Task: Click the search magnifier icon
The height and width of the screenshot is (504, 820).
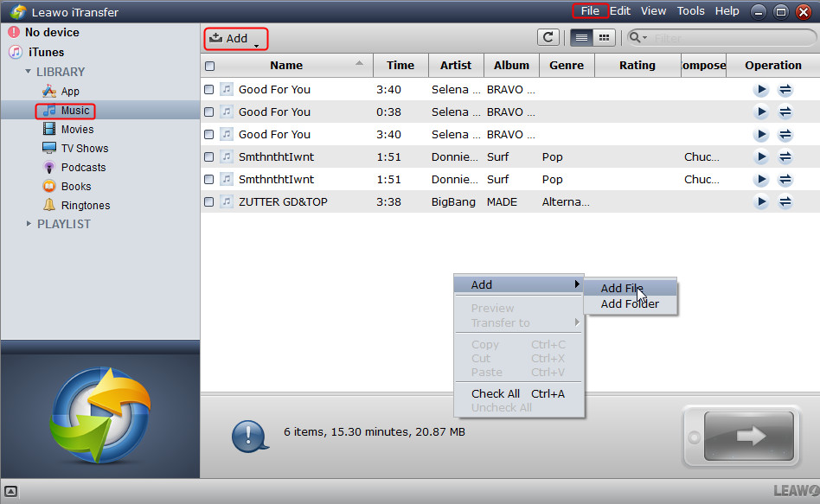Action: point(634,37)
